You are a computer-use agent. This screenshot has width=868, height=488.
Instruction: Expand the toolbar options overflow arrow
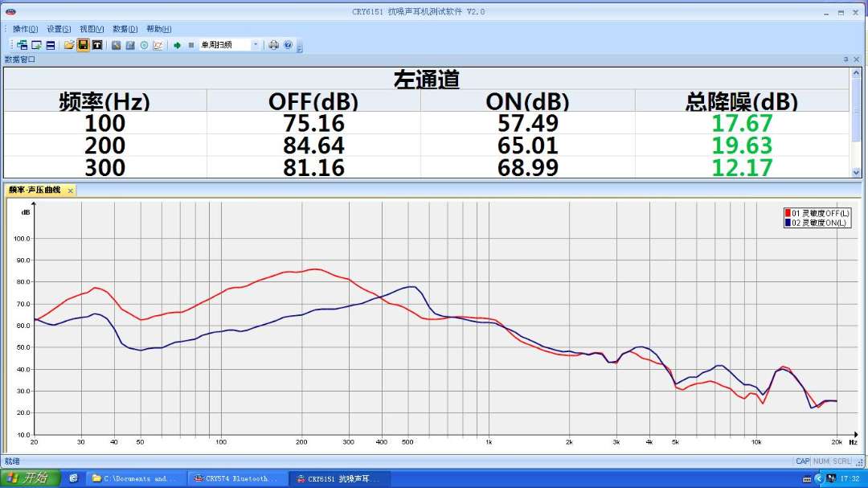coord(300,48)
